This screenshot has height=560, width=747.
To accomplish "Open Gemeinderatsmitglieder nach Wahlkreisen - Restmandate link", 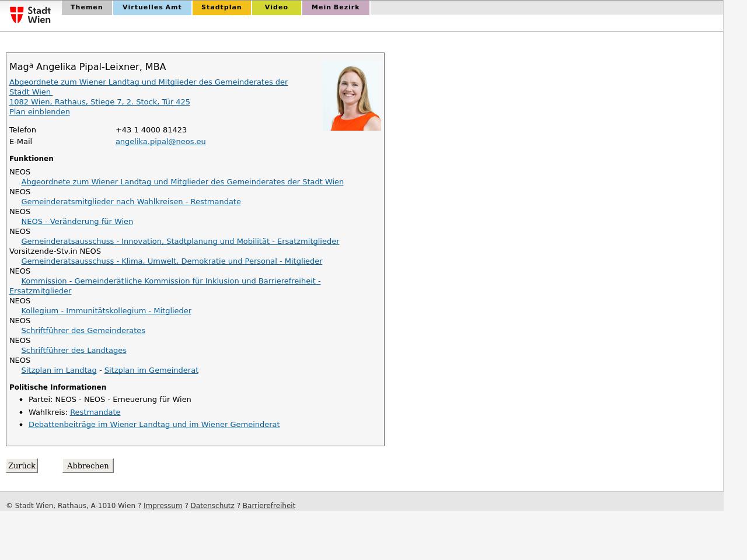I will point(131,201).
